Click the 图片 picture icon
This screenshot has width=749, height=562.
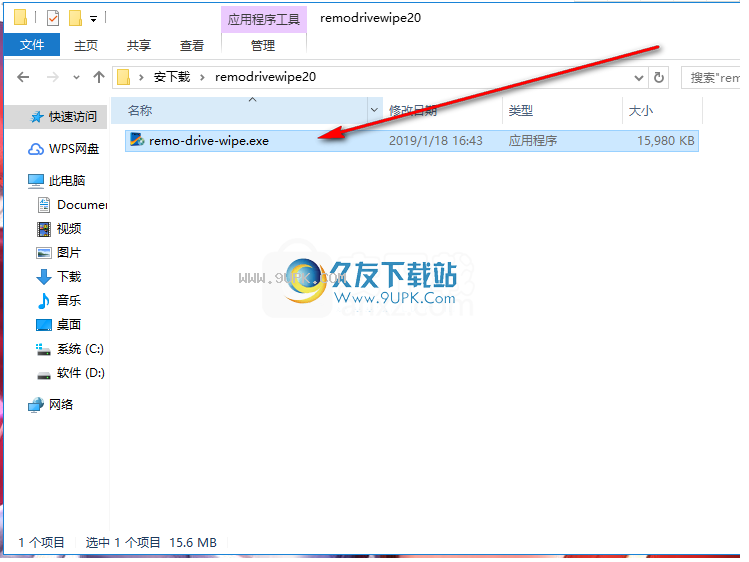(44, 253)
